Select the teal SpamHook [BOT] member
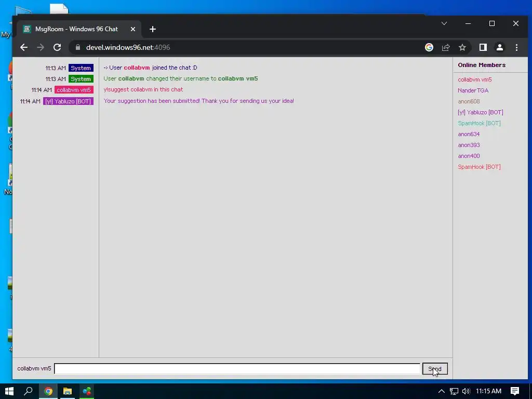The height and width of the screenshot is (399, 532). tap(479, 123)
